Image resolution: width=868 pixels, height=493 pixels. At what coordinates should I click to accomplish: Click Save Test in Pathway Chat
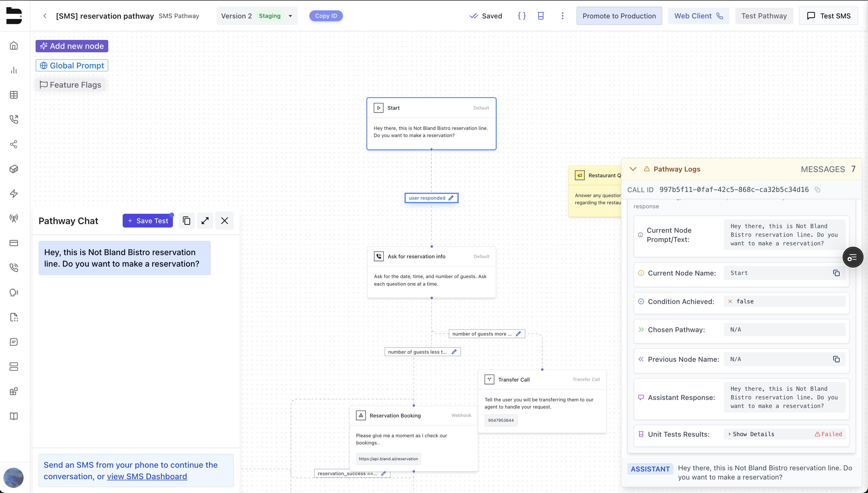click(148, 221)
